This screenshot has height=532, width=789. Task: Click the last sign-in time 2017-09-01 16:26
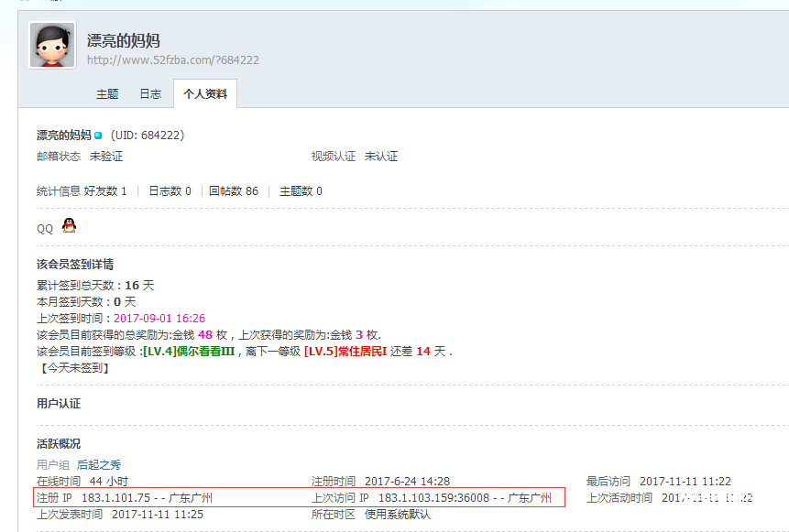pos(159,319)
